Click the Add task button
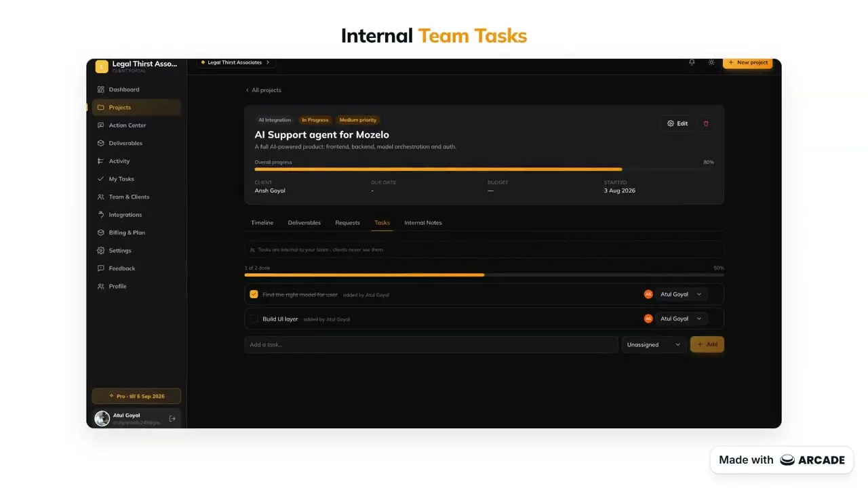The width and height of the screenshot is (868, 488). click(x=707, y=344)
